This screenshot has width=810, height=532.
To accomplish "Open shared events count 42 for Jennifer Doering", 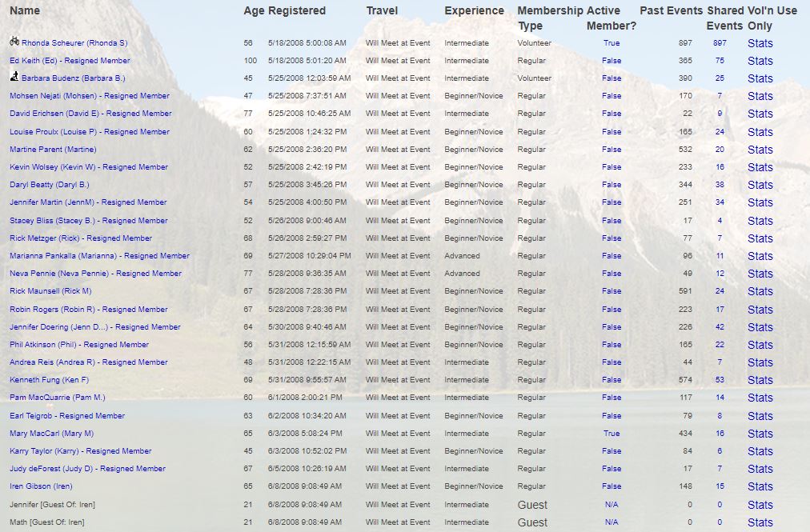I will coord(720,327).
